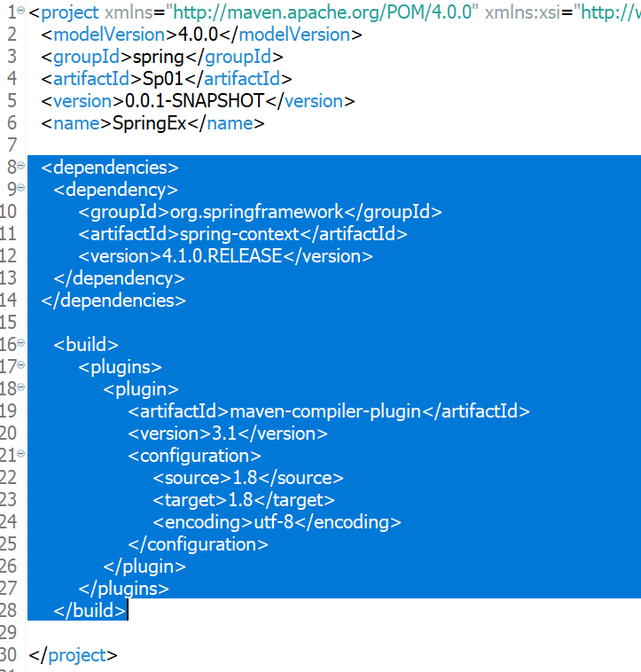
Task: Collapse the plugins fold on line 17
Action: (x=20, y=364)
